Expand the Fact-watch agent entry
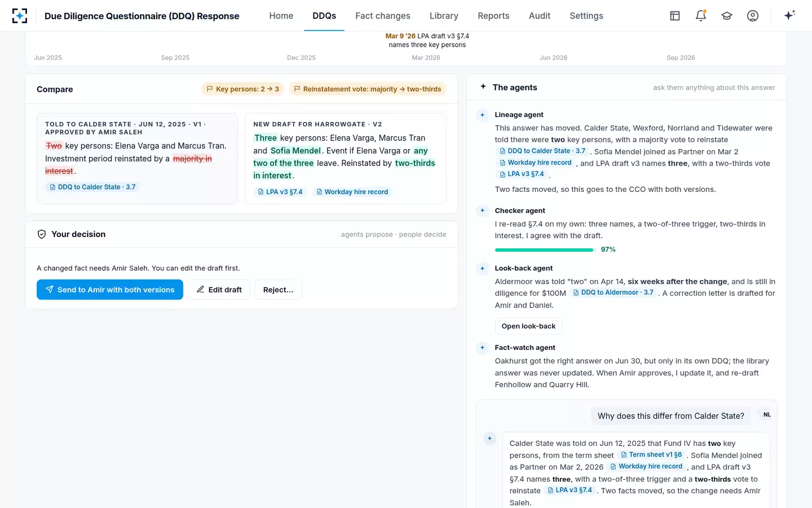Image resolution: width=812 pixels, height=508 pixels. coord(482,348)
